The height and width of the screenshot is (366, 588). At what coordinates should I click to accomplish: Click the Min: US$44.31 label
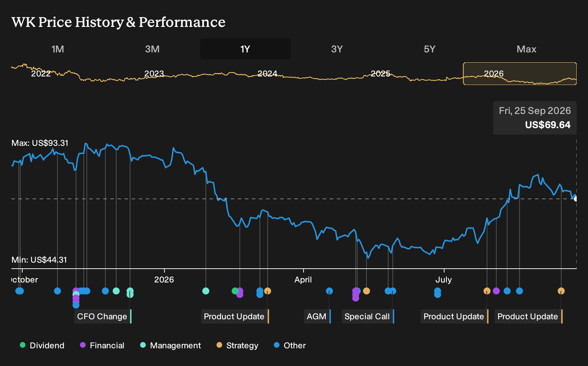click(39, 260)
